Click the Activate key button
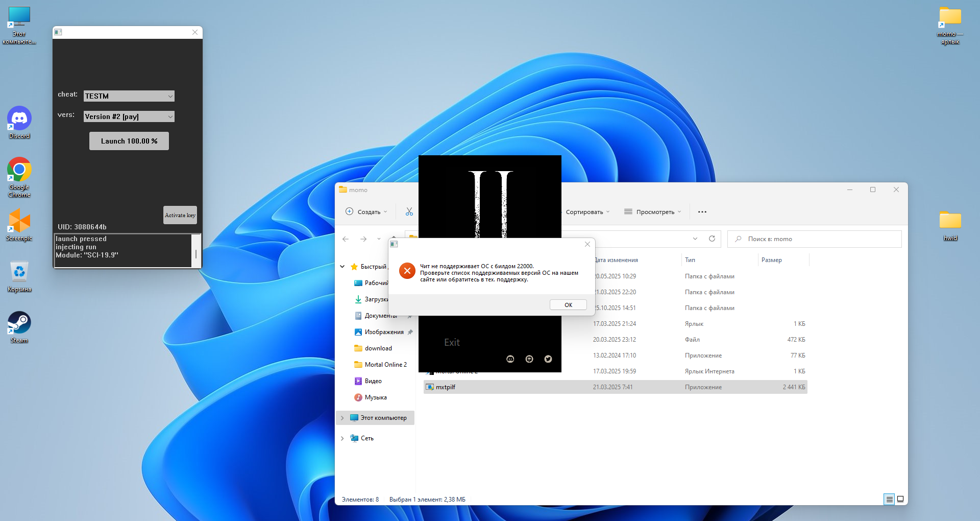 (180, 215)
